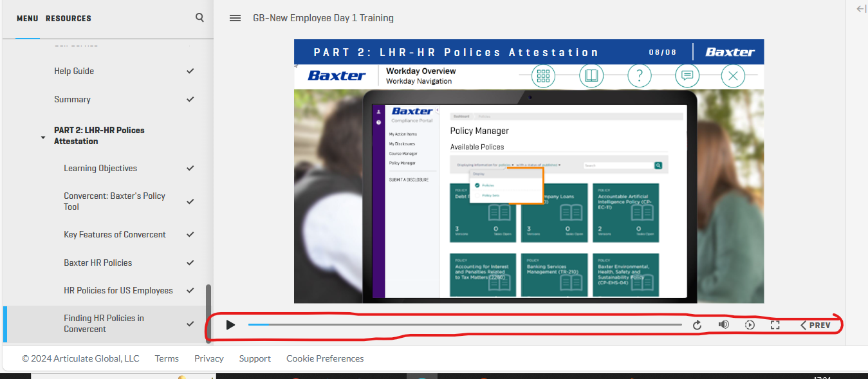Open the Accountable Artificial Intelligence Policy card

click(626, 212)
